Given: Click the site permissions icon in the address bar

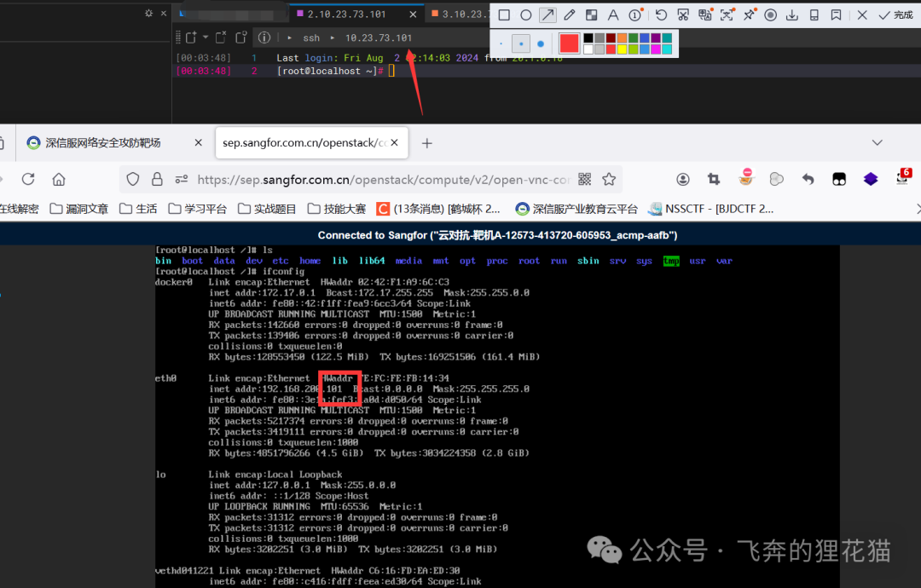Looking at the screenshot, I should point(182,180).
